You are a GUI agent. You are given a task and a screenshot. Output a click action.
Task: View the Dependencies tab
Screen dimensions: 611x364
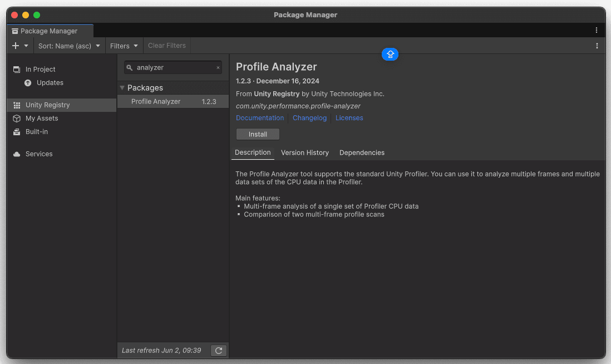tap(362, 153)
